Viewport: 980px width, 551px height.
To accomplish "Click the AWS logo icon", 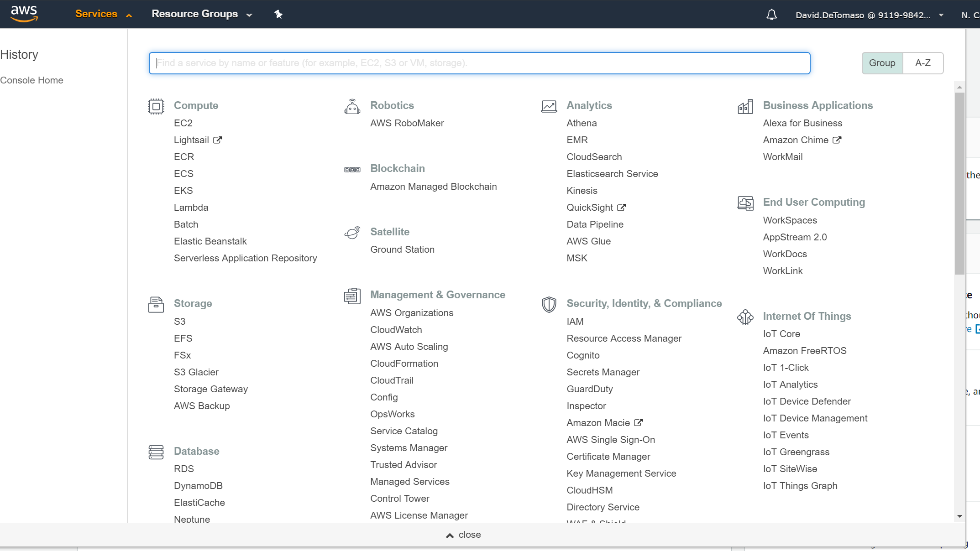I will [x=24, y=14].
